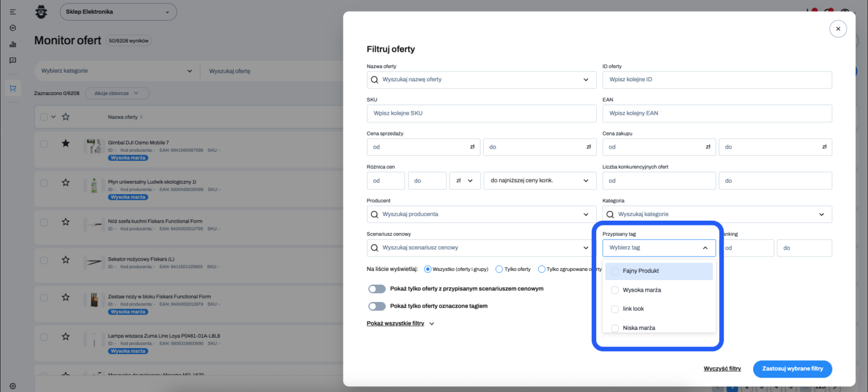Screen dimensions: 868x392
Task: Check the Wysoka marża tag option
Action: (x=615, y=290)
